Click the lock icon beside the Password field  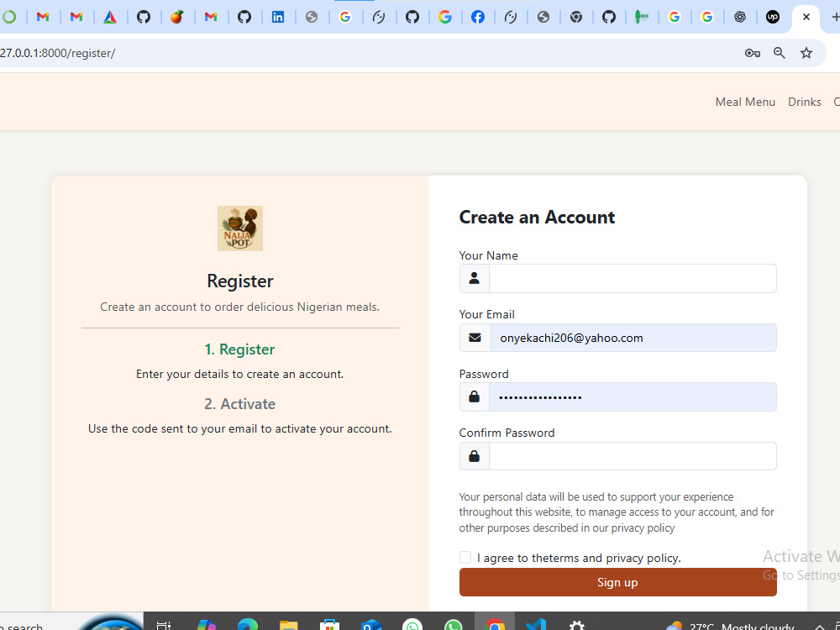coord(474,397)
